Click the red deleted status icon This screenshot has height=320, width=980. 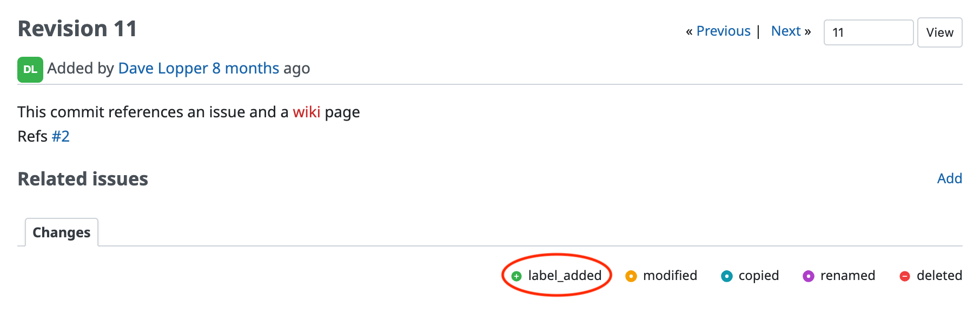[904, 276]
